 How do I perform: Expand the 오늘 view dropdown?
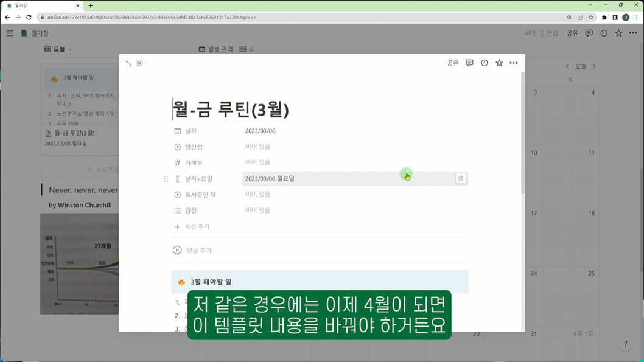click(58, 49)
